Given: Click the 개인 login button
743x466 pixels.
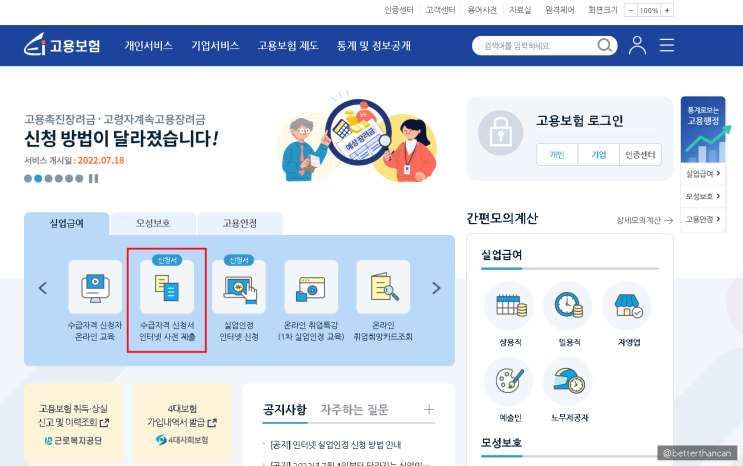Looking at the screenshot, I should point(557,155).
